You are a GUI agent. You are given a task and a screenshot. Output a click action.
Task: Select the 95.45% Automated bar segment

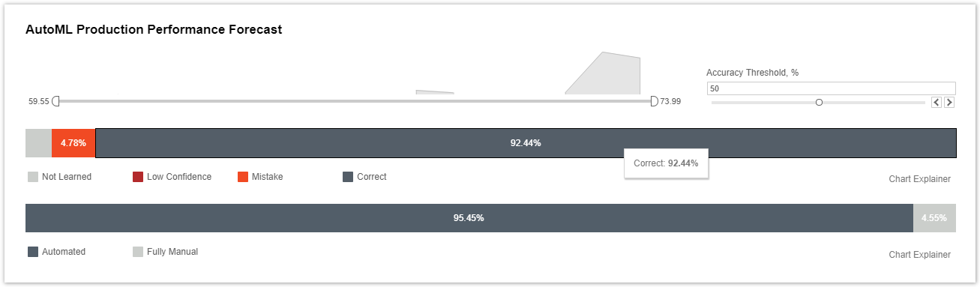click(x=469, y=218)
